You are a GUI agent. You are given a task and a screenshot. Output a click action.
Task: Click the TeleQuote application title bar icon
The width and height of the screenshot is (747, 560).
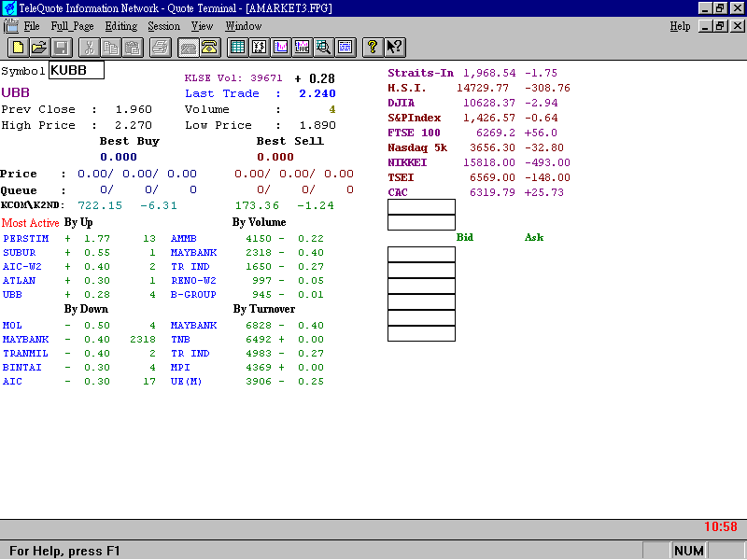point(9,8)
